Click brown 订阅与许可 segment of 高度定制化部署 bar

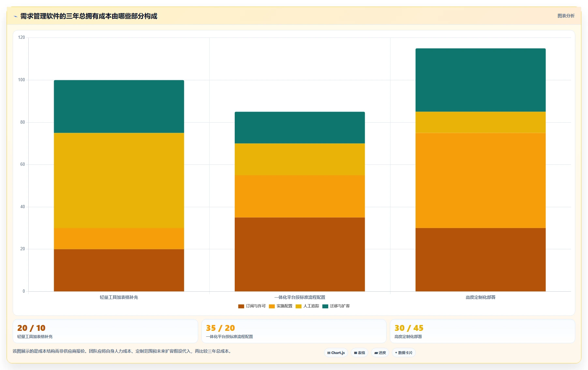(x=480, y=260)
